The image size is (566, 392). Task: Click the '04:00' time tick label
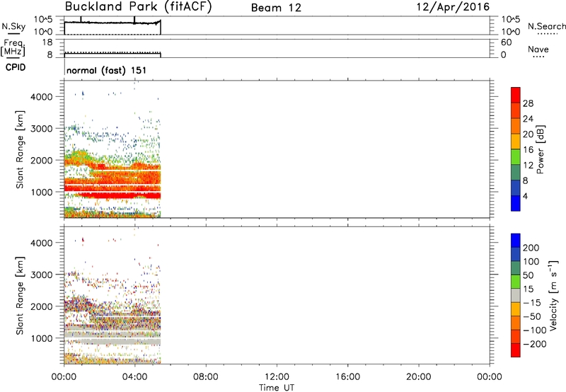pos(134,377)
